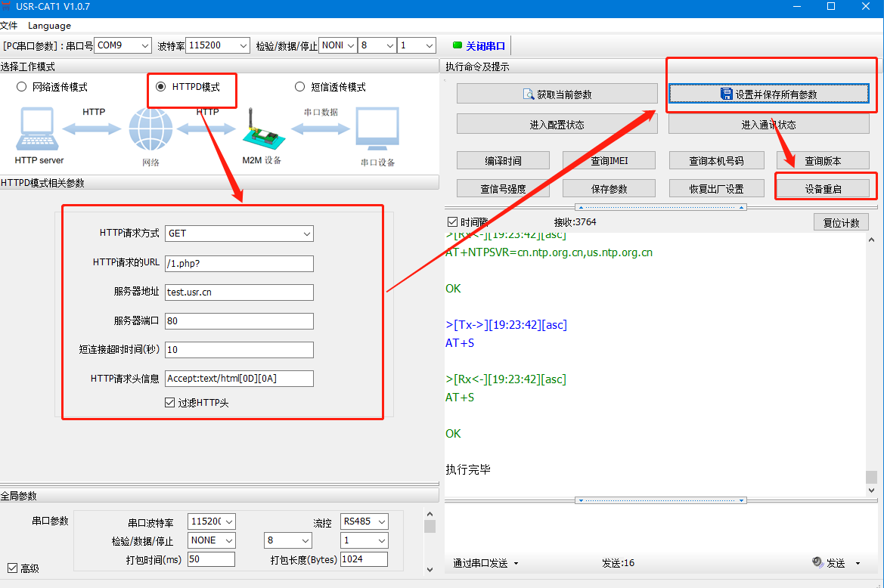The width and height of the screenshot is (884, 588).
Task: Uncheck the 过滤HTTP头 checkbox
Action: click(x=169, y=403)
